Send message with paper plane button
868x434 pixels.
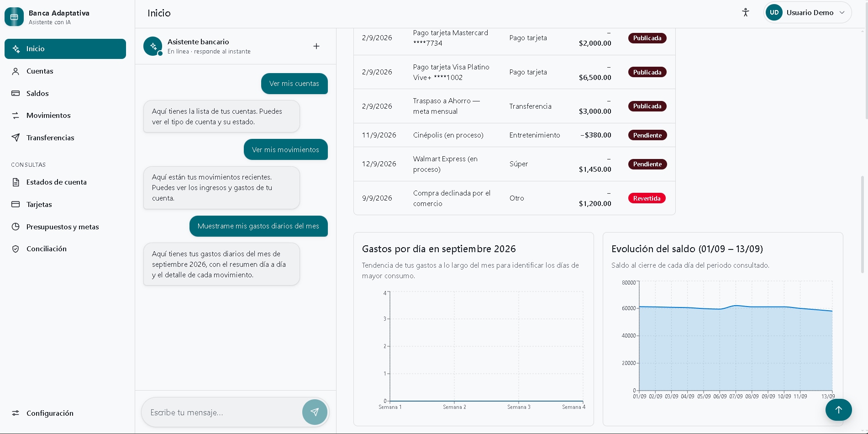315,412
